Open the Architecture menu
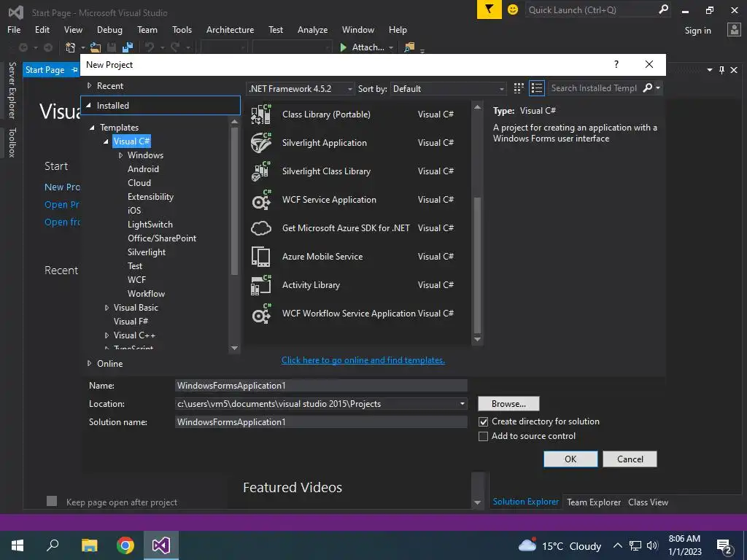 click(x=230, y=29)
